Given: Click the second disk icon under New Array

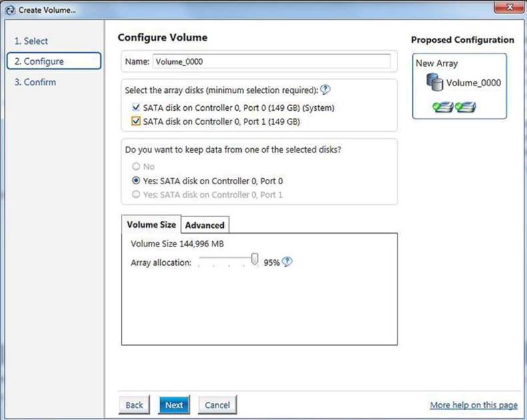Looking at the screenshot, I should tap(465, 108).
